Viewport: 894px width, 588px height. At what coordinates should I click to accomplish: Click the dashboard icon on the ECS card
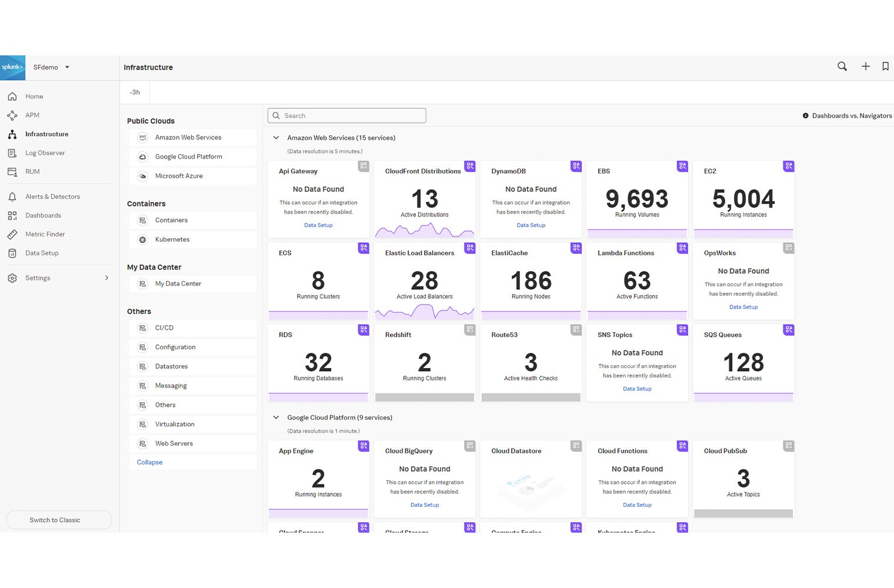363,248
